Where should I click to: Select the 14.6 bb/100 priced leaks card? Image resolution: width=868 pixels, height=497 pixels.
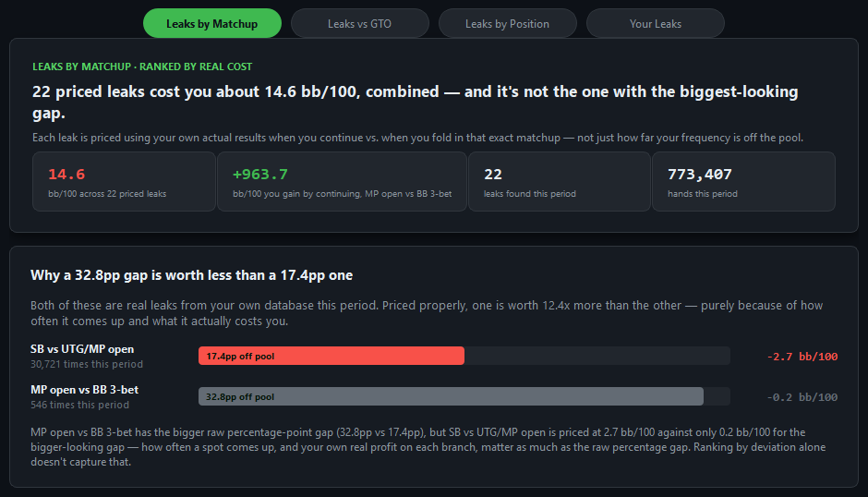[124, 182]
